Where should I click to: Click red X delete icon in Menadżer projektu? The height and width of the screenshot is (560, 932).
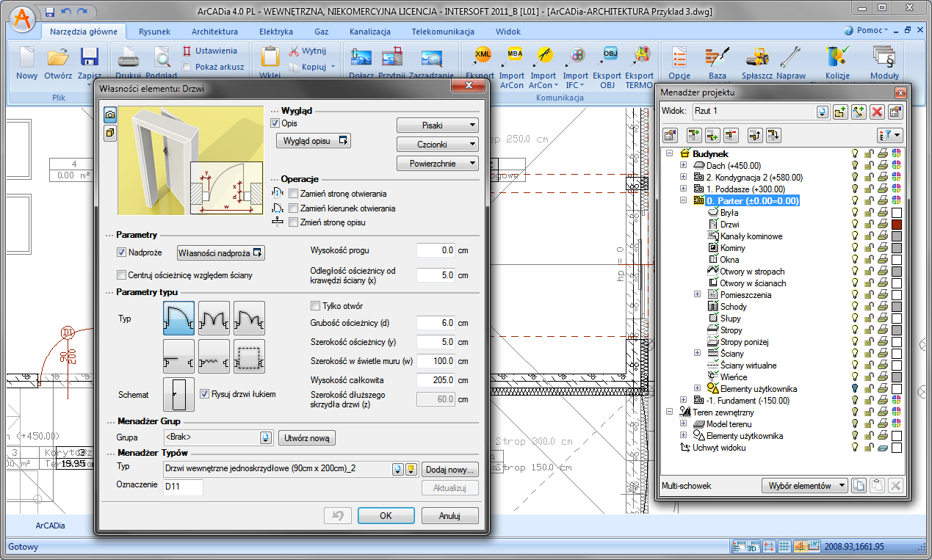(x=876, y=112)
